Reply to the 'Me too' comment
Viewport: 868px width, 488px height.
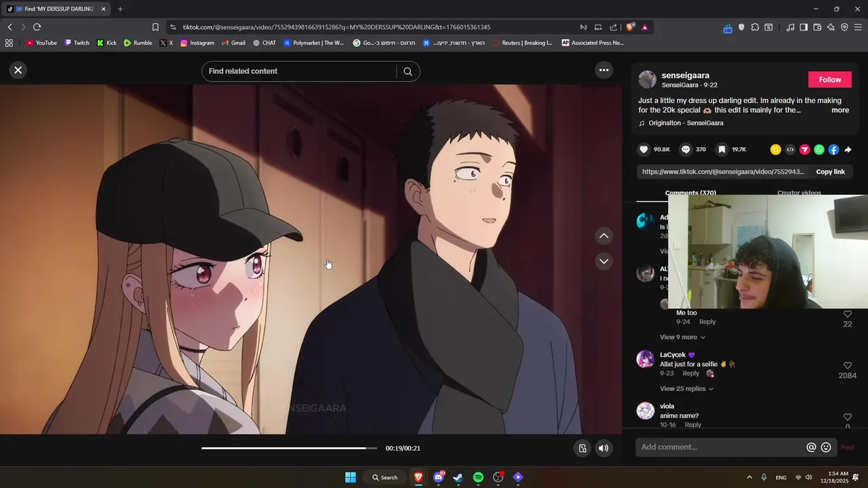click(x=707, y=322)
